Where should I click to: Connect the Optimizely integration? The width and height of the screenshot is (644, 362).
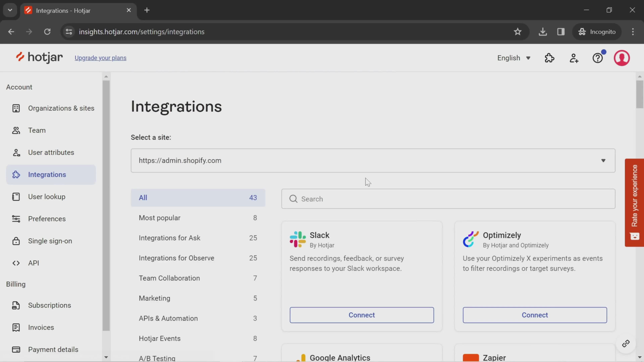pyautogui.click(x=535, y=315)
